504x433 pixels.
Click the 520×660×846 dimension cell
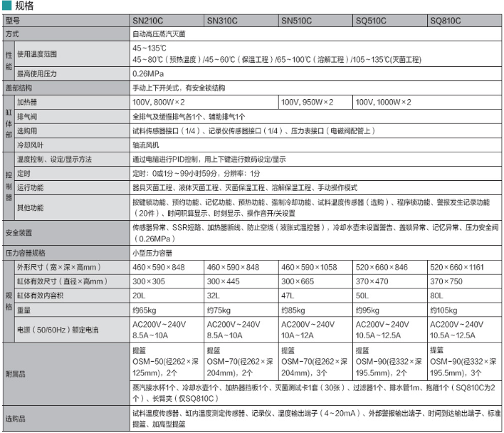(x=390, y=268)
